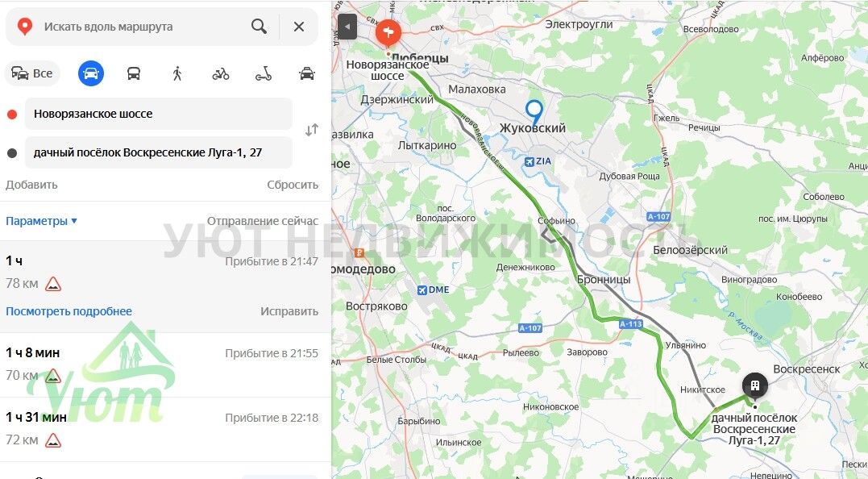This screenshot has width=868, height=479.
Task: Edit the Воскресенские Луга-1 destination field
Action: coord(158,152)
